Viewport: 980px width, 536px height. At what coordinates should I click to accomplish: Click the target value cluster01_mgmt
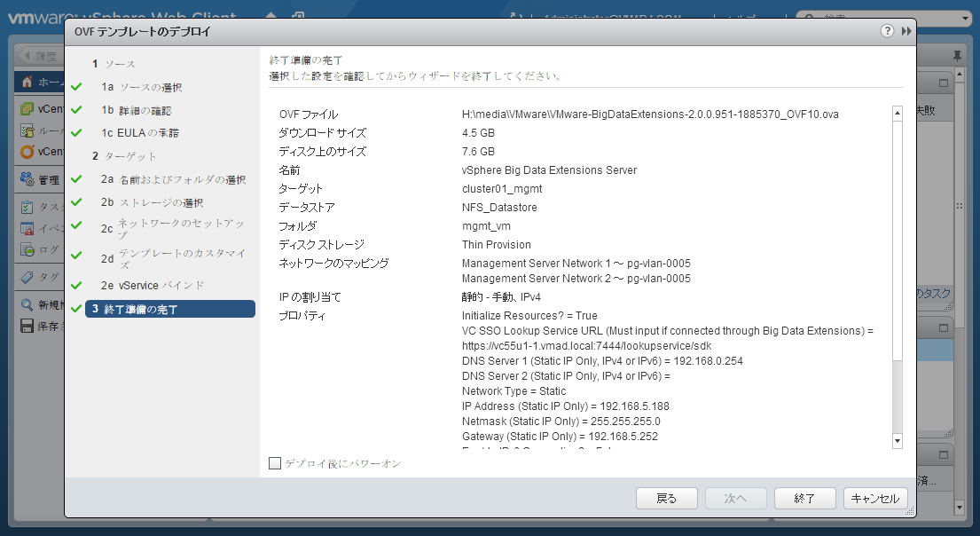502,189
